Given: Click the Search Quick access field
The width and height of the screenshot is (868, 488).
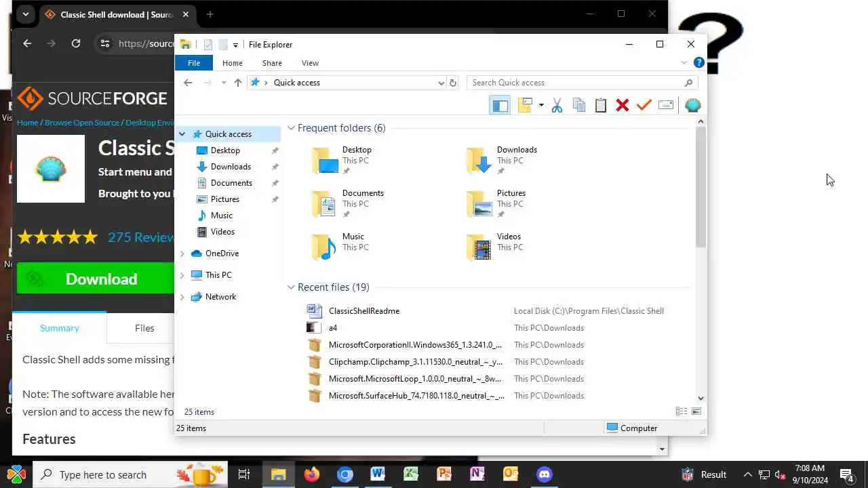Looking at the screenshot, I should pos(582,83).
